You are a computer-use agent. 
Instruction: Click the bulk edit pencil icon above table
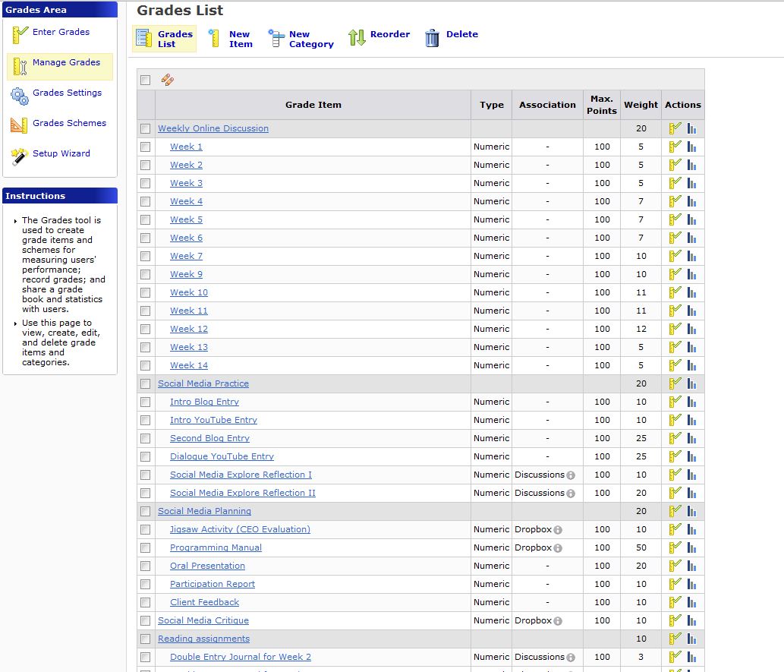[x=168, y=80]
